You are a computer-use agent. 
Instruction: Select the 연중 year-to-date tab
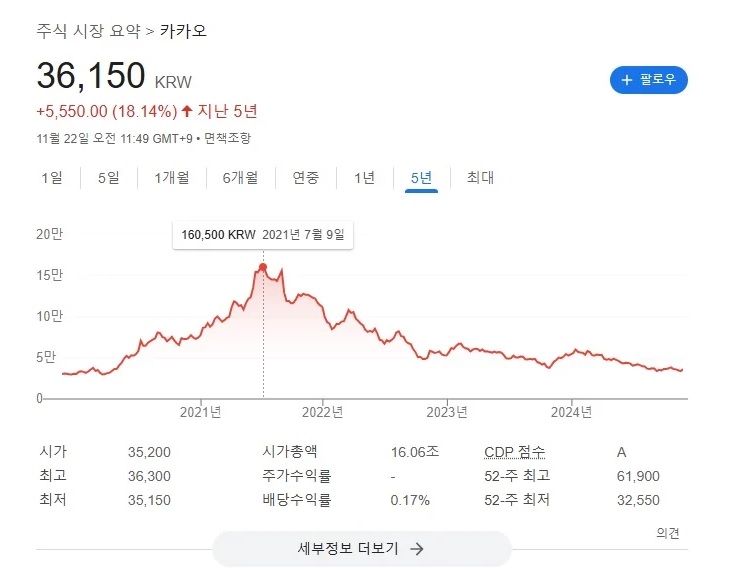tap(306, 178)
